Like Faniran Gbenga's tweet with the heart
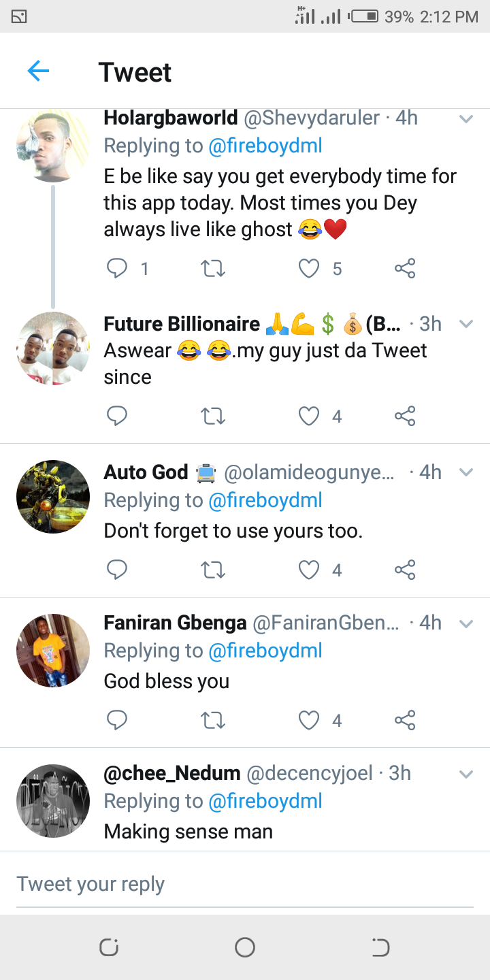 tap(310, 720)
